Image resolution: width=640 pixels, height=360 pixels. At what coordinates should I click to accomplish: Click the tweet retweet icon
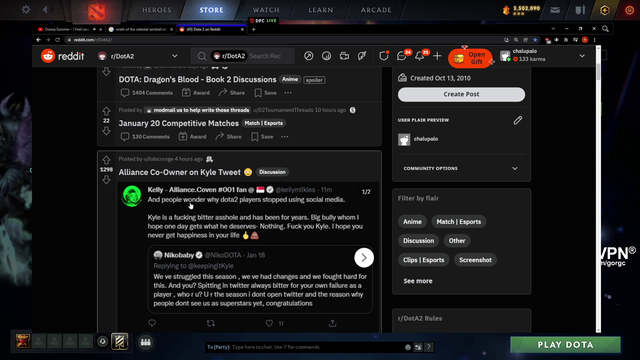pos(211,323)
